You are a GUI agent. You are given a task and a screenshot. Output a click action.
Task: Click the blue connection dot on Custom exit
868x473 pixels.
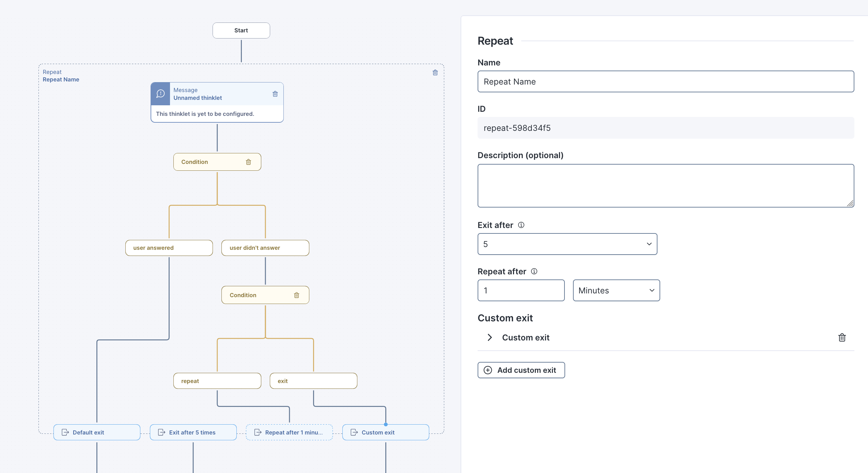pos(386,424)
